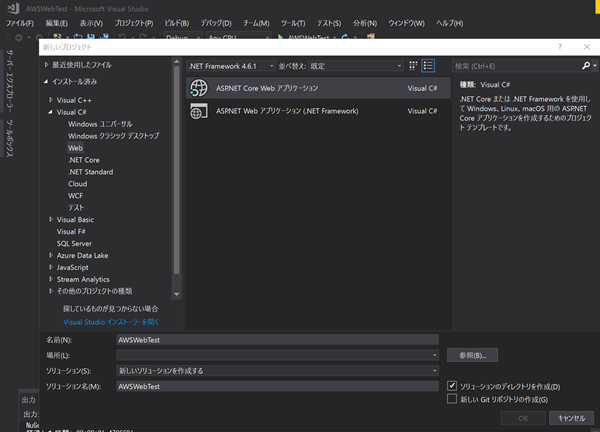Click the 参照(B)... browse button

[473, 355]
